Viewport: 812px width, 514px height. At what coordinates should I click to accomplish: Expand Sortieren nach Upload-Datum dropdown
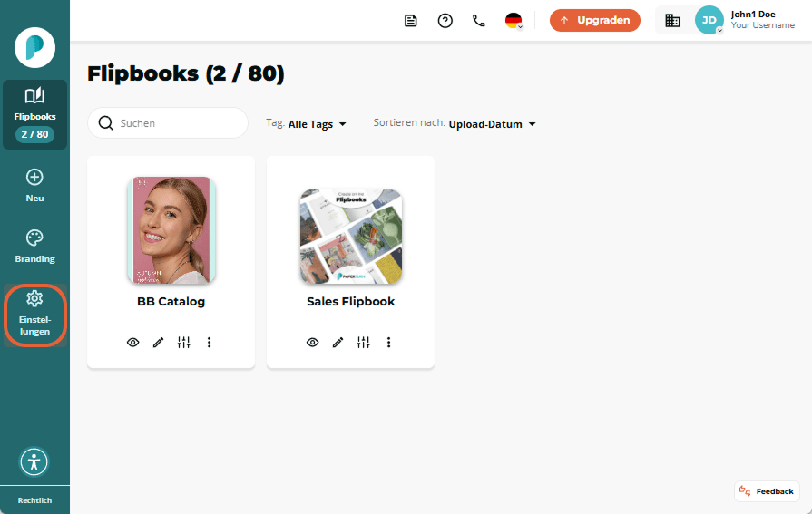[x=455, y=124]
